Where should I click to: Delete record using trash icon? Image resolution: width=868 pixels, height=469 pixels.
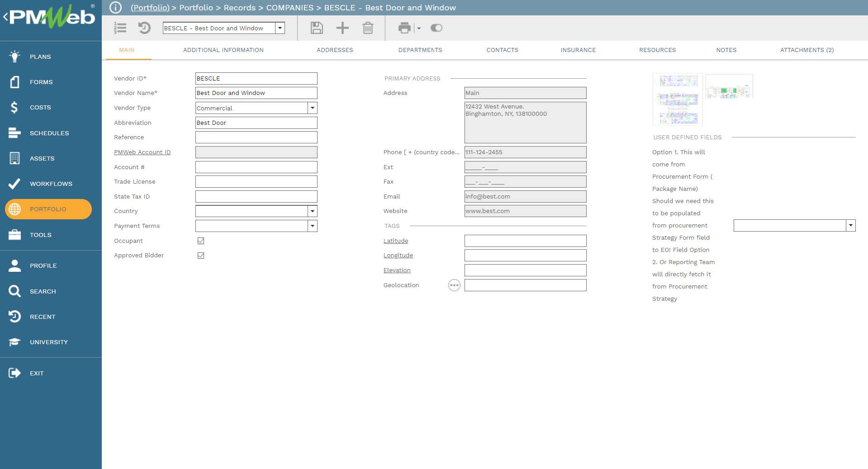coord(368,28)
